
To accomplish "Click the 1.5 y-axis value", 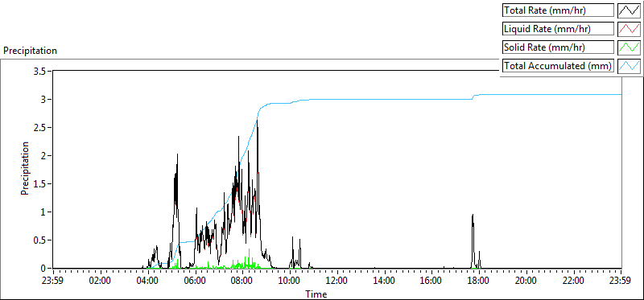I will coord(39,184).
